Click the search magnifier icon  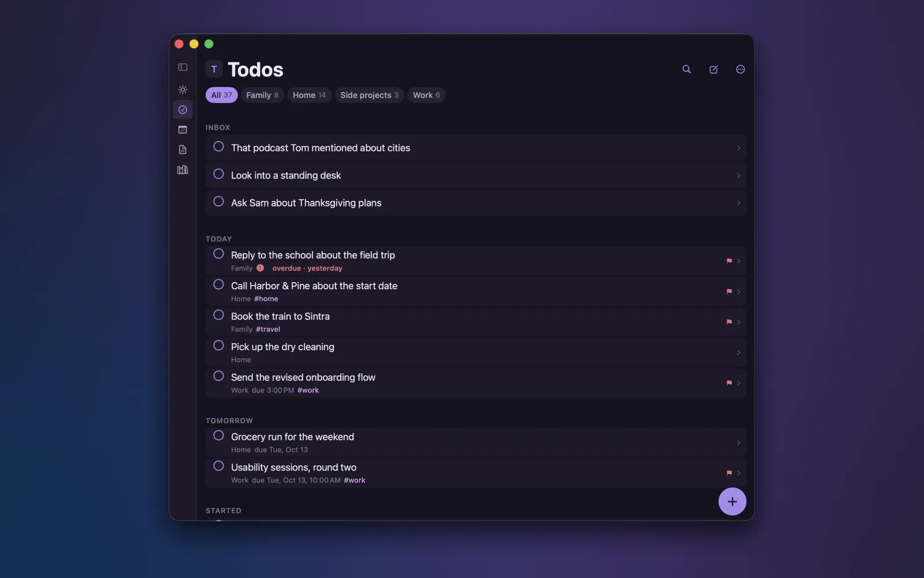click(x=687, y=69)
